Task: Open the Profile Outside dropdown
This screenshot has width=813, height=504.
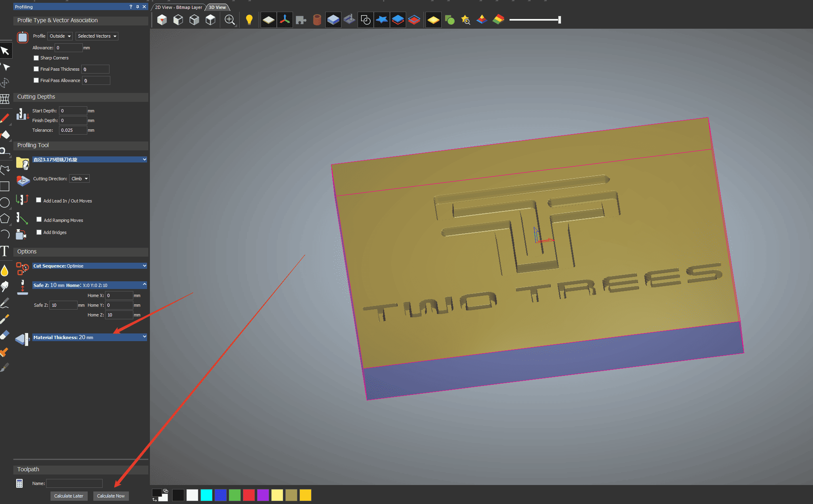Action: coord(60,36)
